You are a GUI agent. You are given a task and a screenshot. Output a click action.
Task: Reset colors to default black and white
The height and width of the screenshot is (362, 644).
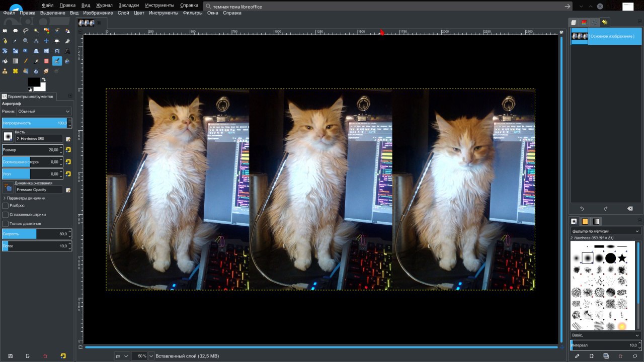pyautogui.click(x=30, y=89)
